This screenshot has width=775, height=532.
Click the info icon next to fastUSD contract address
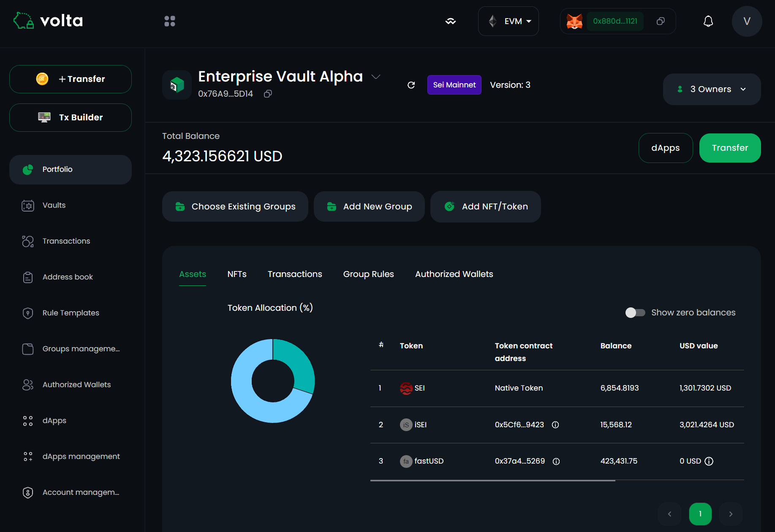click(556, 461)
